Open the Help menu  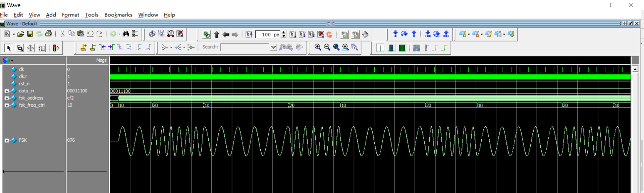point(169,15)
